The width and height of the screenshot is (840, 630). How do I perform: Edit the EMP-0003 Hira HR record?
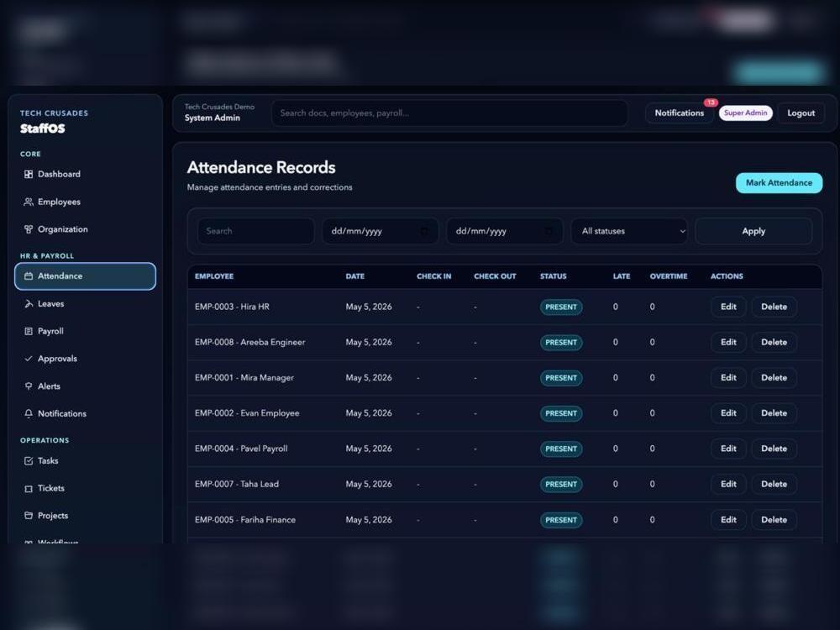coord(728,307)
